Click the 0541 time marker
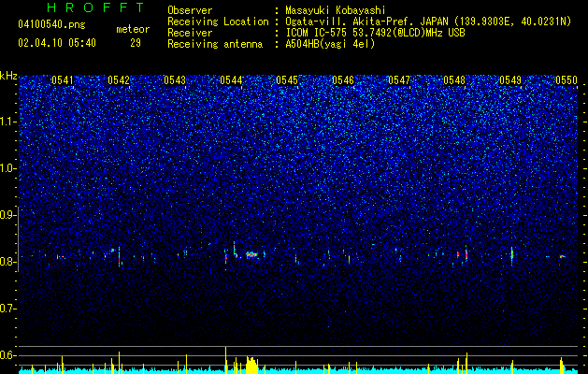This screenshot has width=588, height=374. [x=63, y=80]
